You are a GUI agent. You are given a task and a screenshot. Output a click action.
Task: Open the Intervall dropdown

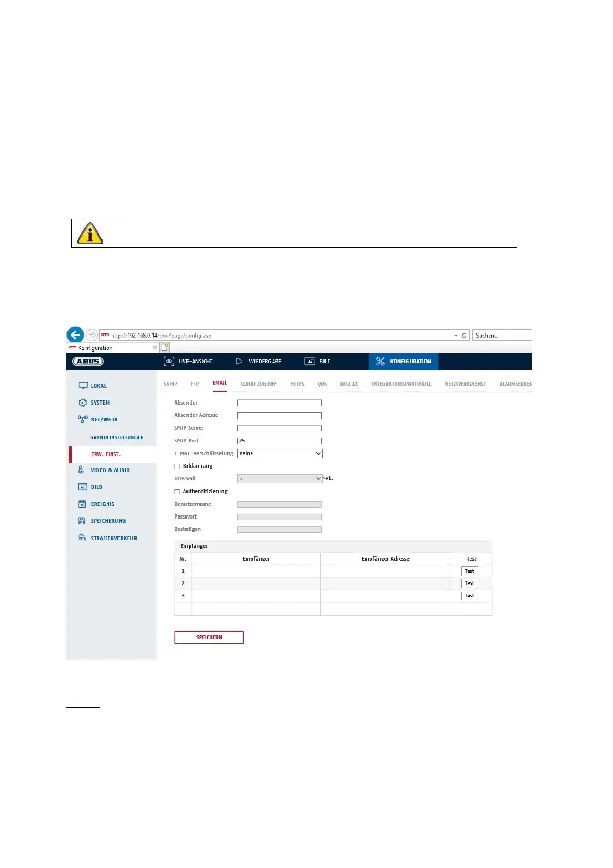[x=280, y=478]
